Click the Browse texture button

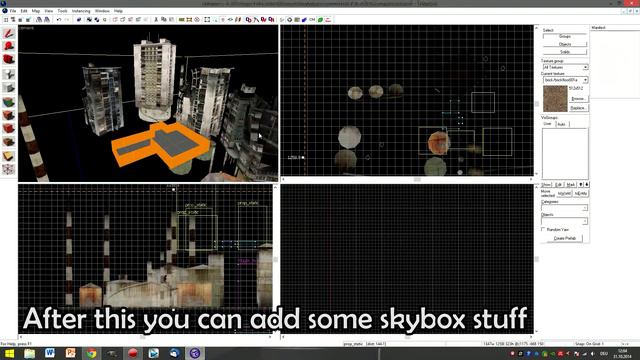578,99
